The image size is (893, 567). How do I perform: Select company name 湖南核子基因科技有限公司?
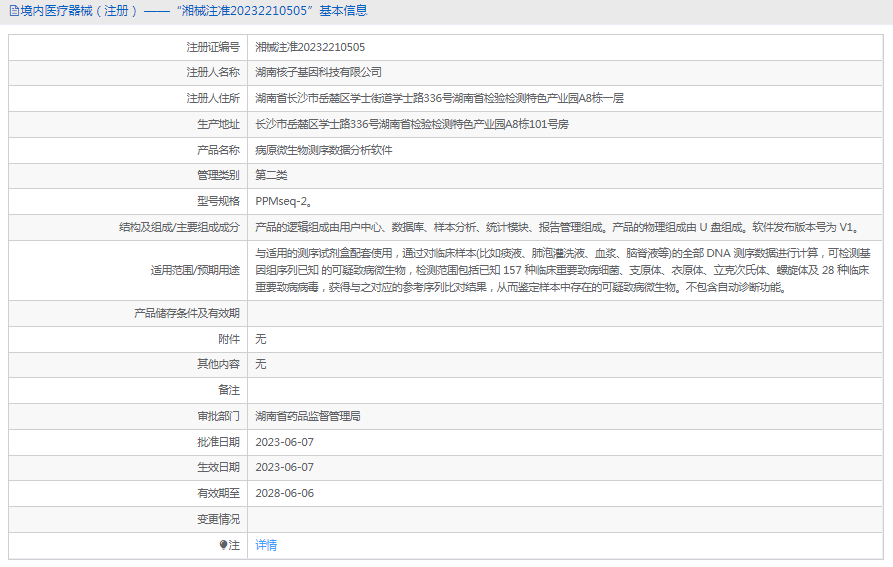click(318, 72)
